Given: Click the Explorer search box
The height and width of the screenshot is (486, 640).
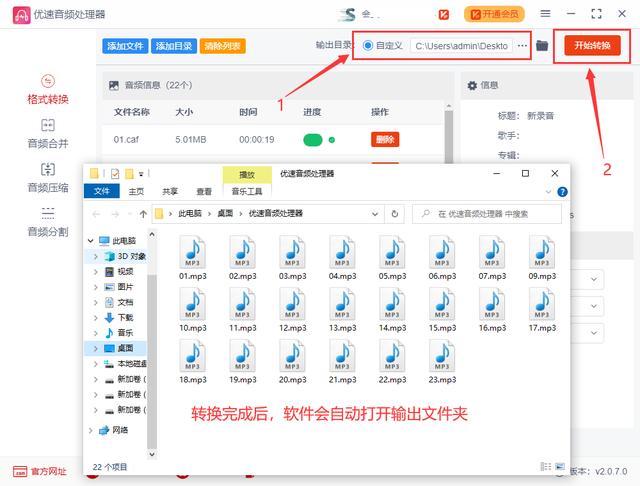Looking at the screenshot, I should tap(487, 214).
